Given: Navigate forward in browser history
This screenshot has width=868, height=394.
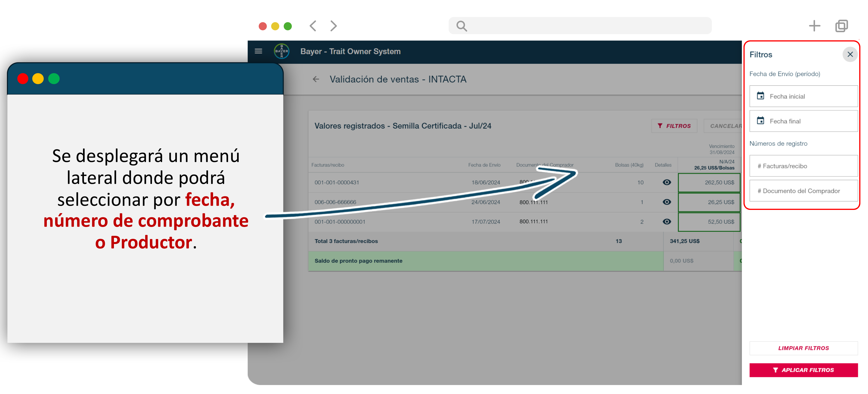Looking at the screenshot, I should point(333,26).
